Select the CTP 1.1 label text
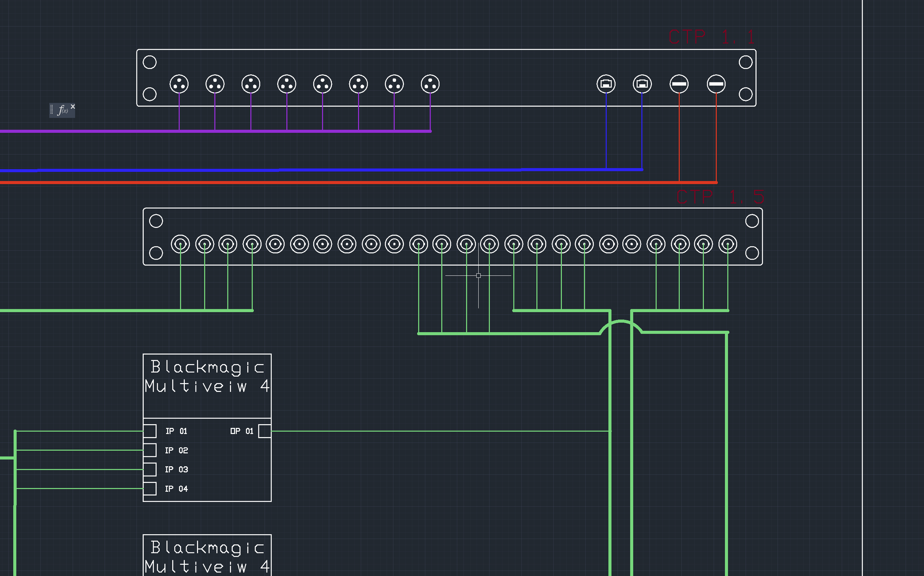924x576 pixels. point(713,36)
